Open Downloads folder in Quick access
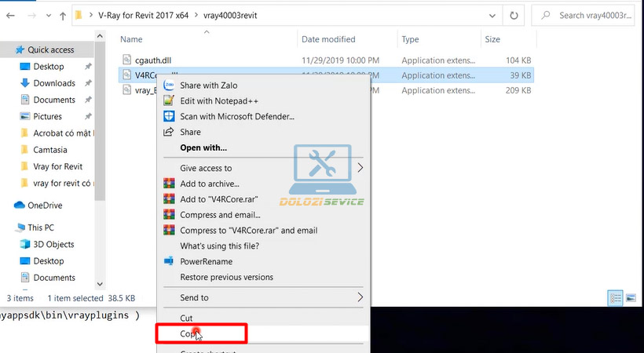The height and width of the screenshot is (353, 644). click(x=54, y=83)
